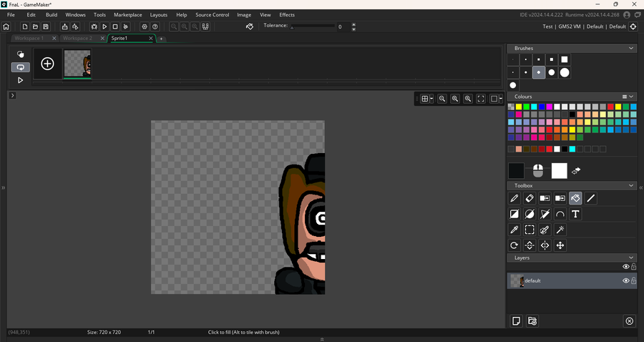Open Game Options gear icon
The image size is (644, 342).
145,26
